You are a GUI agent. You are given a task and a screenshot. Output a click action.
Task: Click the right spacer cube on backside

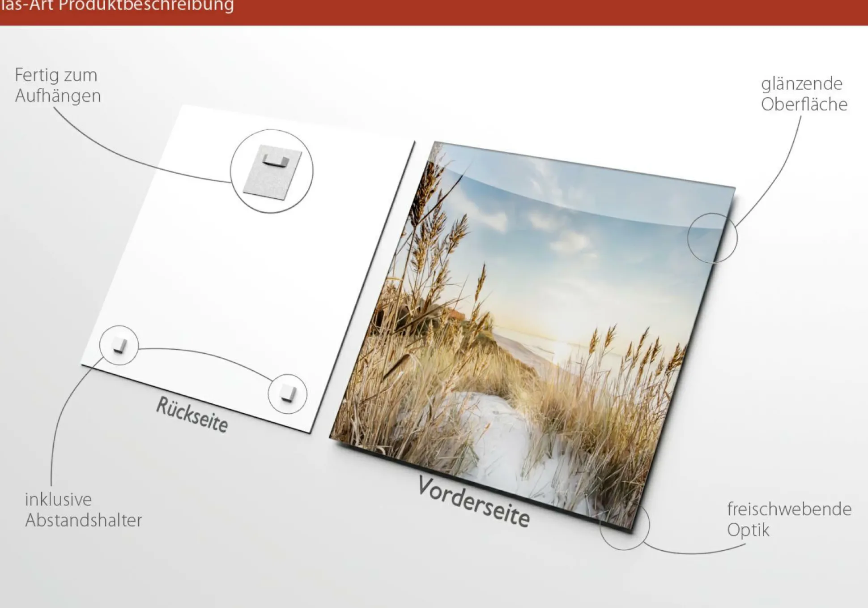click(288, 394)
